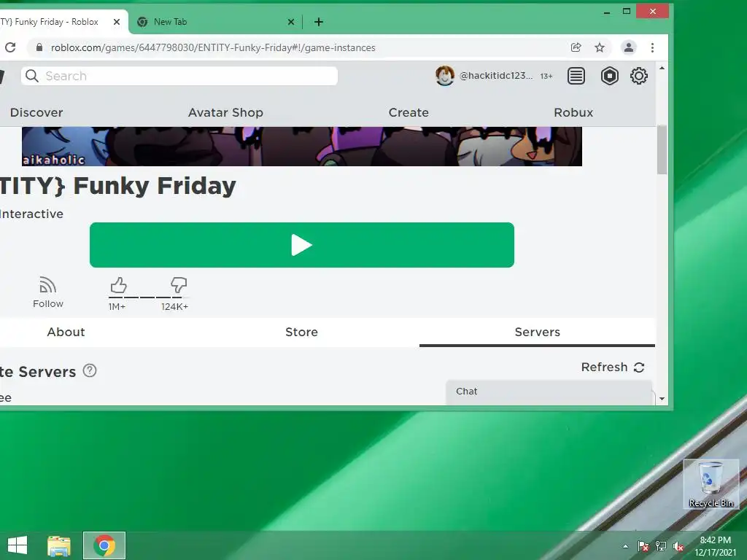Open the Roblox notifications feed icon
The image size is (747, 560).
point(576,76)
